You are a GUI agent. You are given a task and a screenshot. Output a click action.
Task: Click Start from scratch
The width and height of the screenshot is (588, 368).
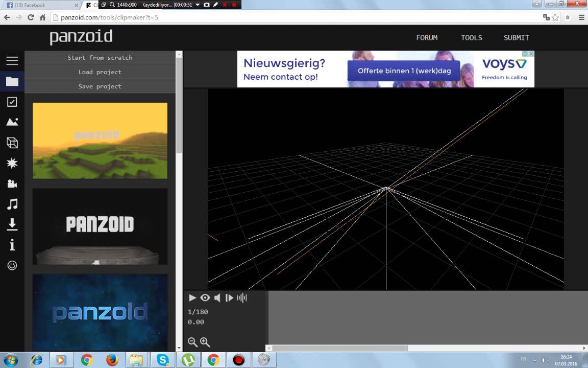coord(100,57)
